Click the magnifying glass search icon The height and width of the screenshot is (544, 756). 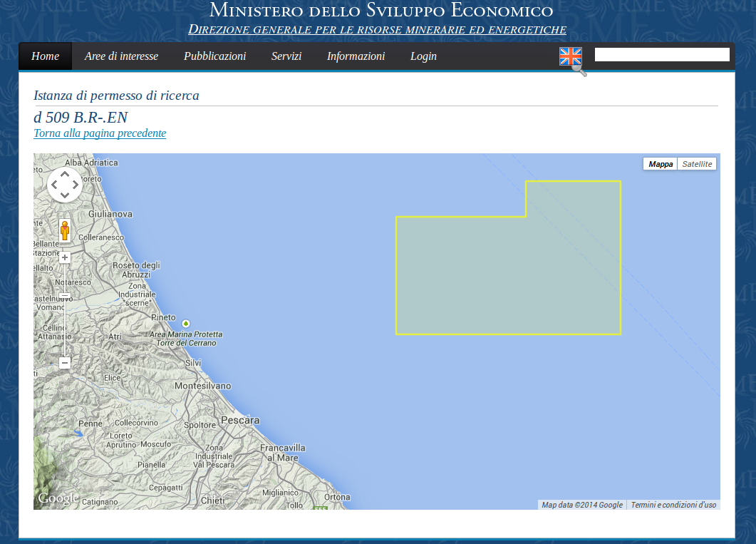579,70
